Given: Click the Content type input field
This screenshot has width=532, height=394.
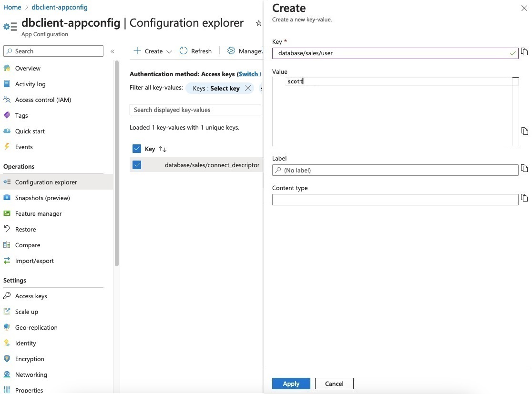Looking at the screenshot, I should click(395, 199).
